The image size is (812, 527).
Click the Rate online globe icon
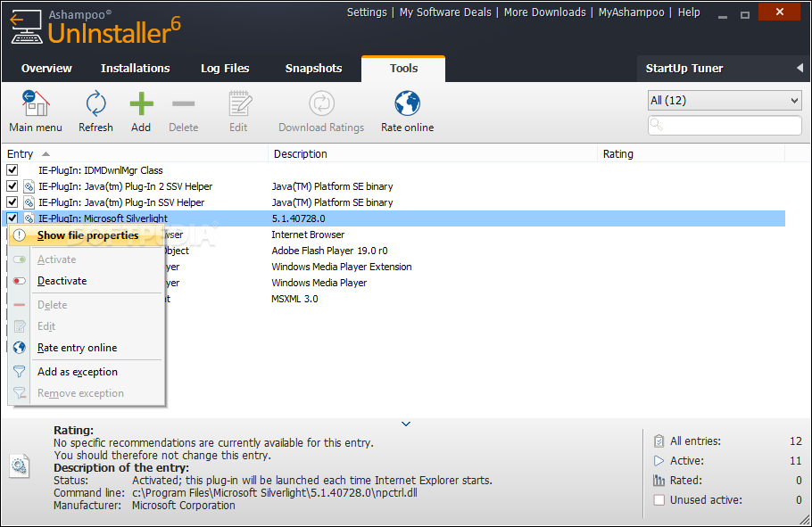coord(408,103)
